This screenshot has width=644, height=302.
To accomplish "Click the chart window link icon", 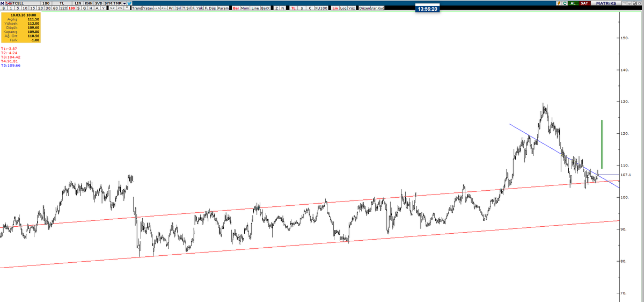I will (x=634, y=3).
